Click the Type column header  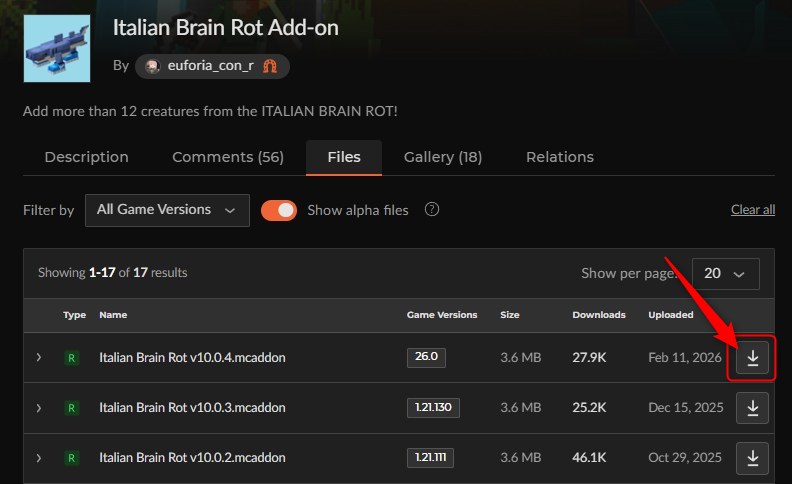coord(74,315)
